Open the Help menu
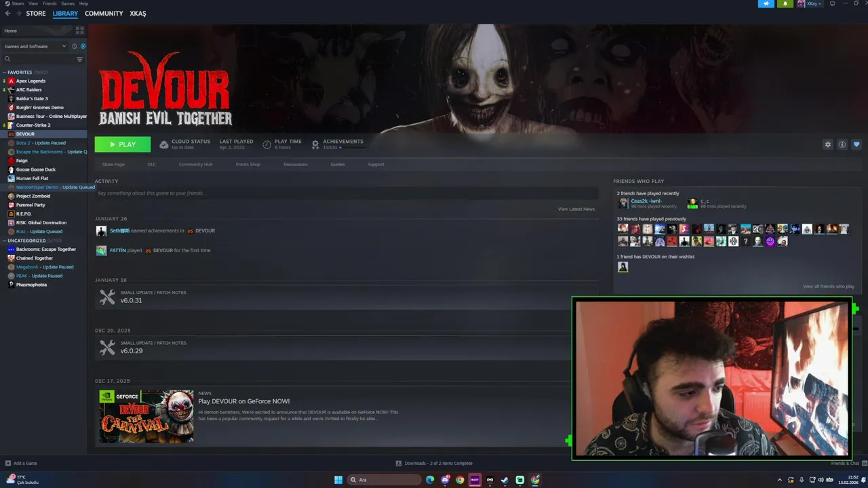This screenshot has height=488, width=868. (83, 3)
